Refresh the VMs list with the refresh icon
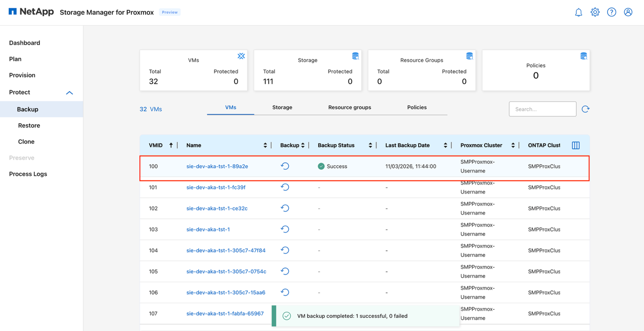Image resolution: width=644 pixels, height=331 pixels. coord(586,108)
